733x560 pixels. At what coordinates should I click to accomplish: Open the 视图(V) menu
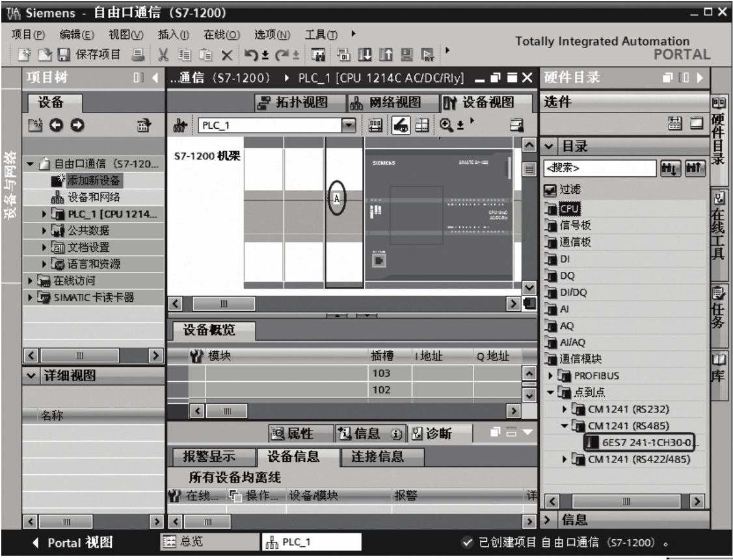click(x=126, y=34)
